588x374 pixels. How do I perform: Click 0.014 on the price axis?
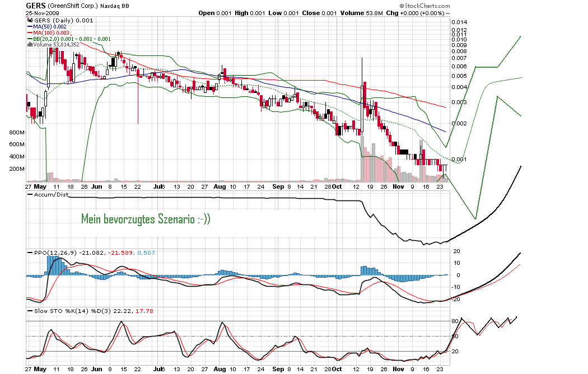tap(459, 22)
